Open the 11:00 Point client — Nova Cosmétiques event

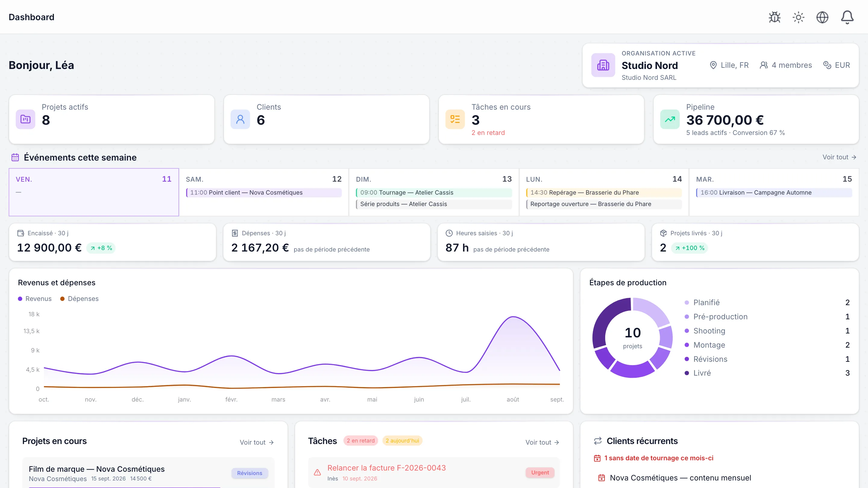(264, 193)
